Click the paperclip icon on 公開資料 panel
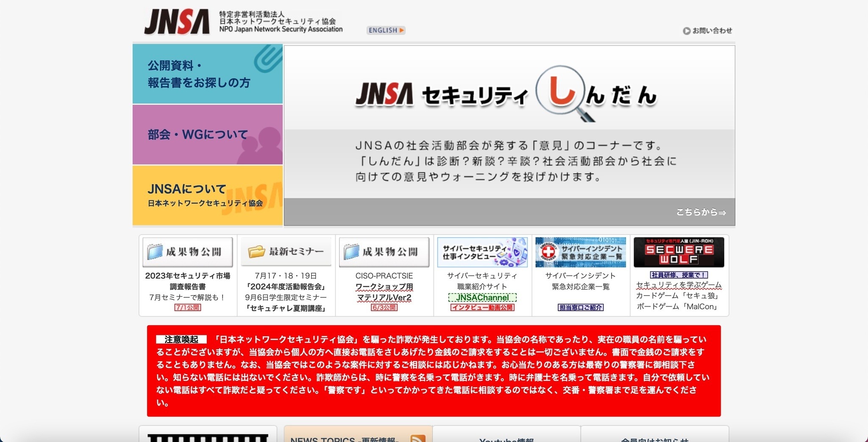 point(264,59)
